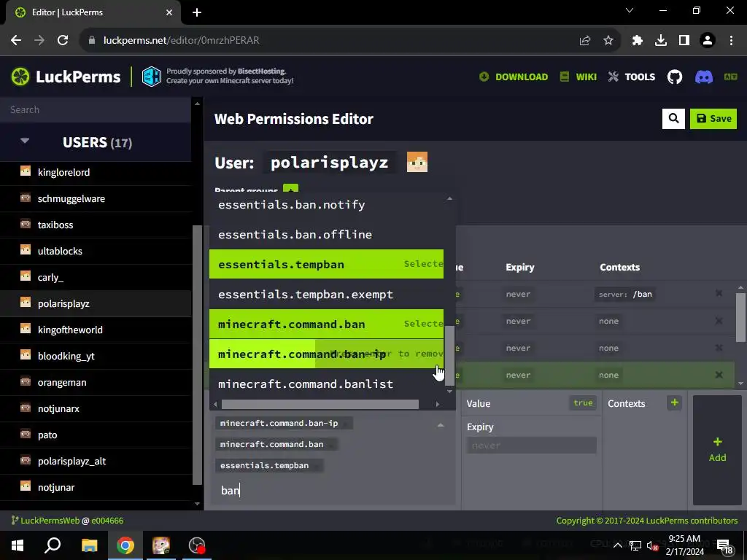Image resolution: width=747 pixels, height=560 pixels.
Task: Click the Contexts column header
Action: pos(619,267)
